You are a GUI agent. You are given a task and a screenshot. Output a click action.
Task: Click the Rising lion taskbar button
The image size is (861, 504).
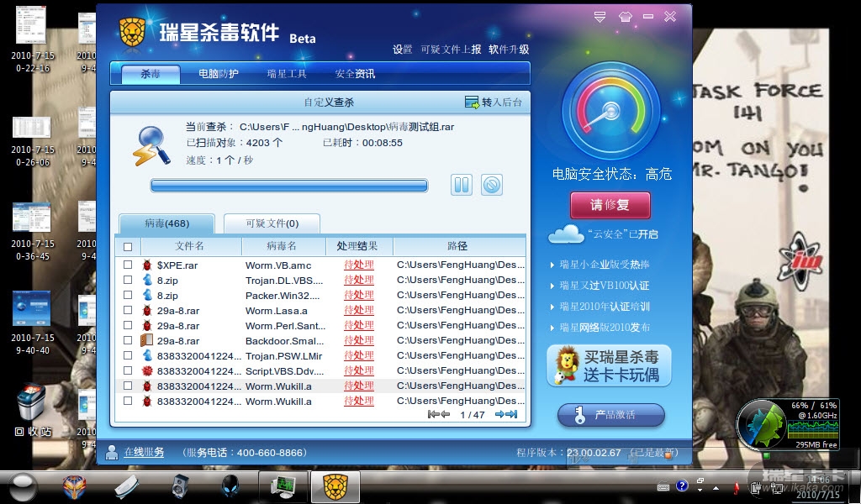click(335, 486)
